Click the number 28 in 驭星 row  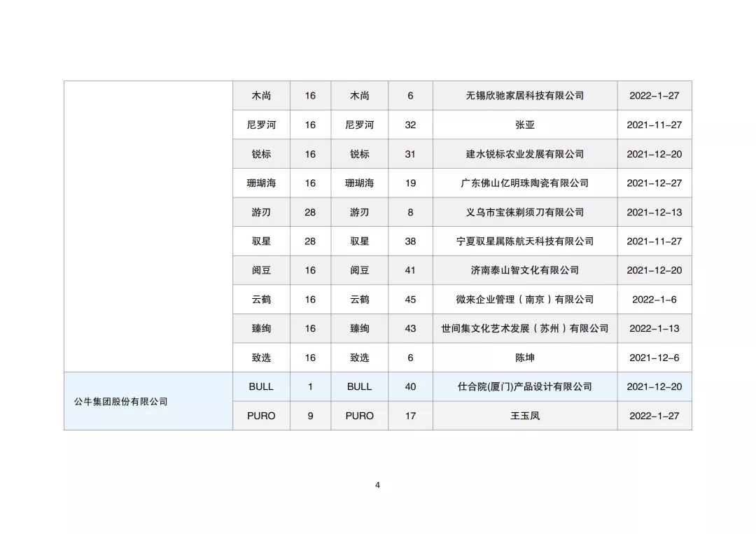[310, 241]
